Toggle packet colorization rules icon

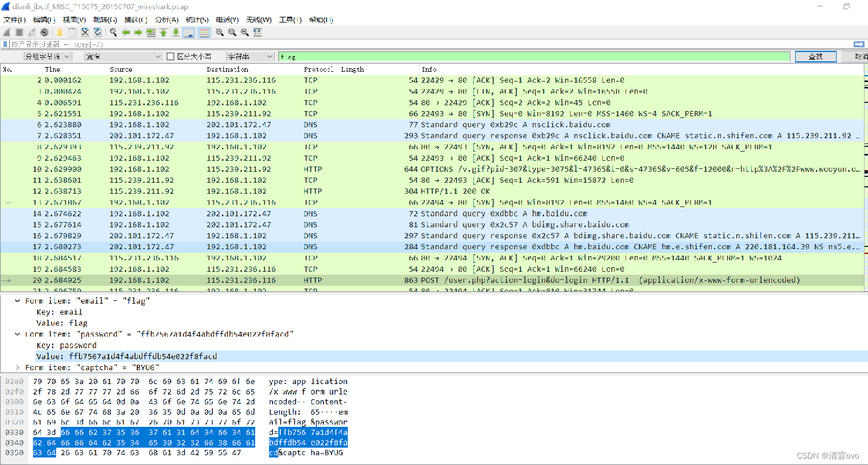click(204, 32)
